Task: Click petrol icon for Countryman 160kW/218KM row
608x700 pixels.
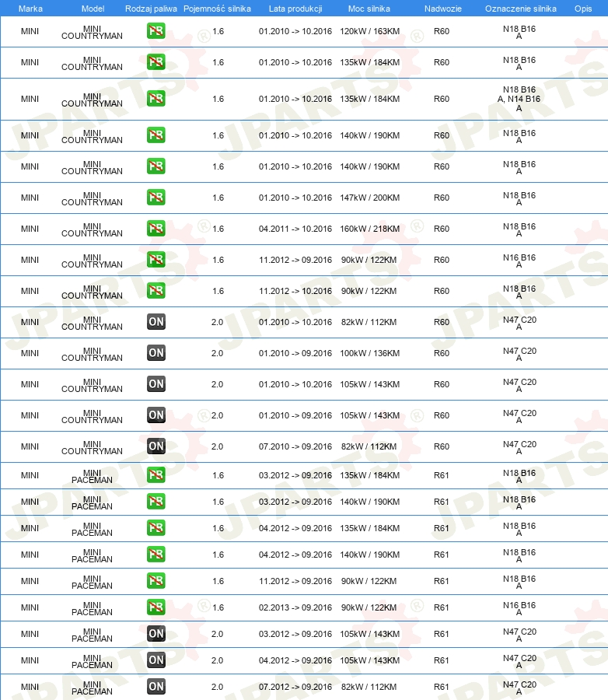Action: (x=156, y=228)
